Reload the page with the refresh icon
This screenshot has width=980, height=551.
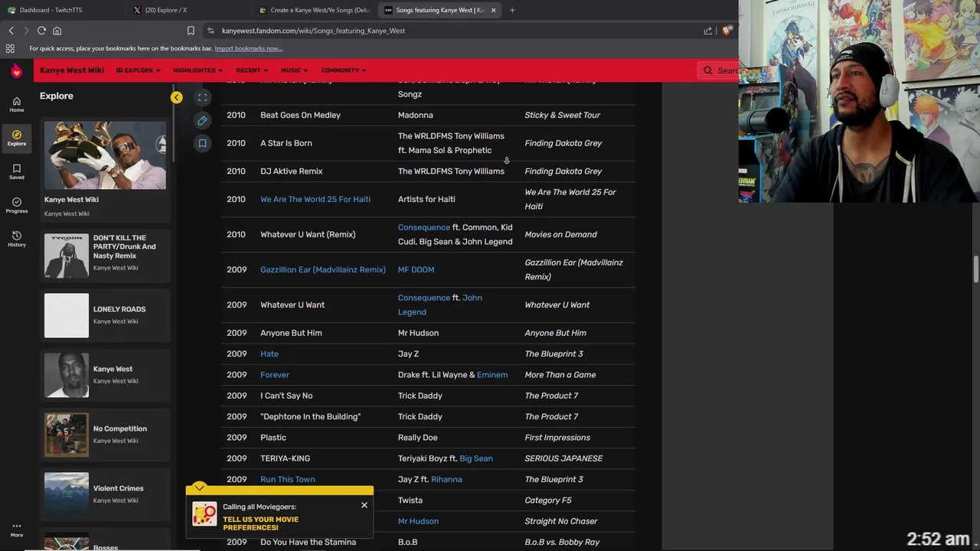tap(41, 31)
